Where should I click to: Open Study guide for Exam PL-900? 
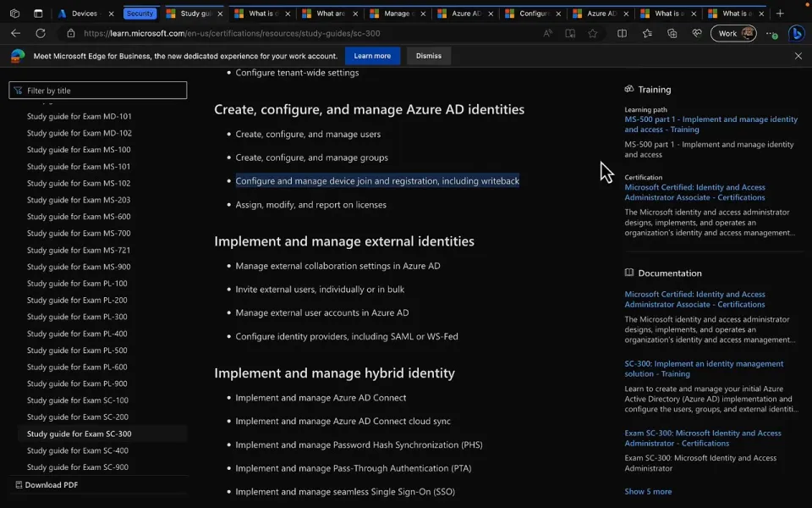click(x=77, y=384)
